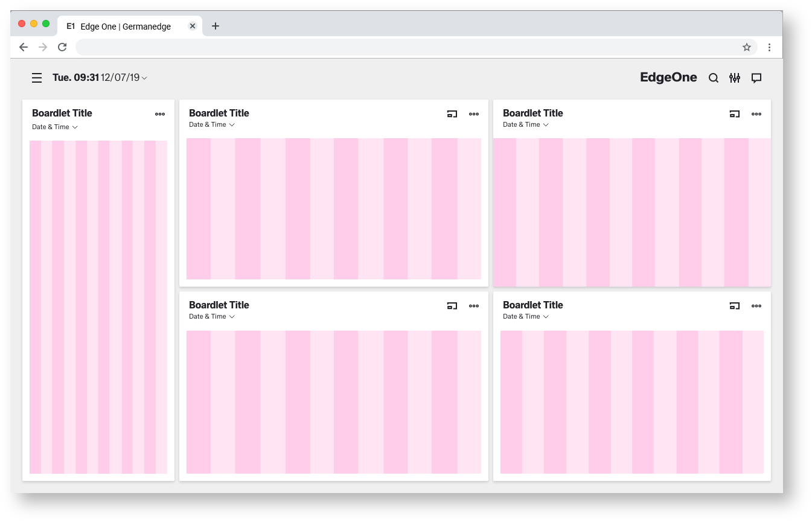Viewport: 812px width, 522px height.
Task: Open the browser three-dot menu
Action: click(x=769, y=47)
